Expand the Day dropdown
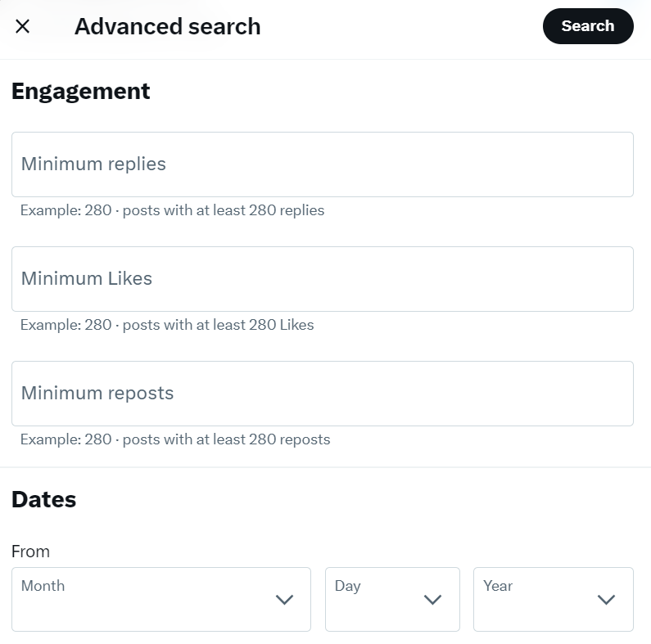Image resolution: width=651 pixels, height=644 pixels. pyautogui.click(x=392, y=599)
